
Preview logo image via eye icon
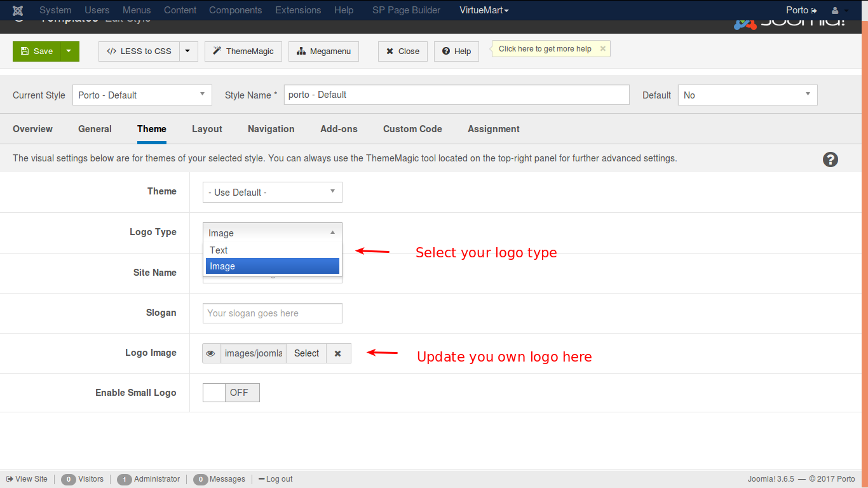[212, 353]
